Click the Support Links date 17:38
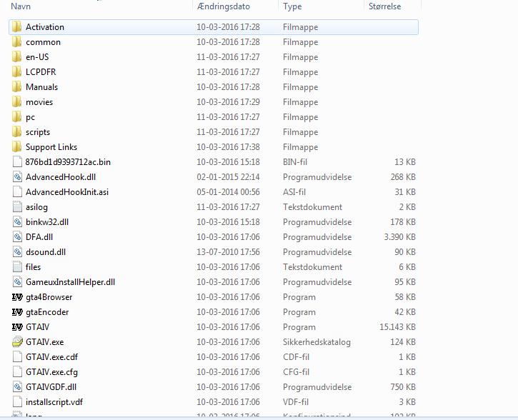 (228, 147)
